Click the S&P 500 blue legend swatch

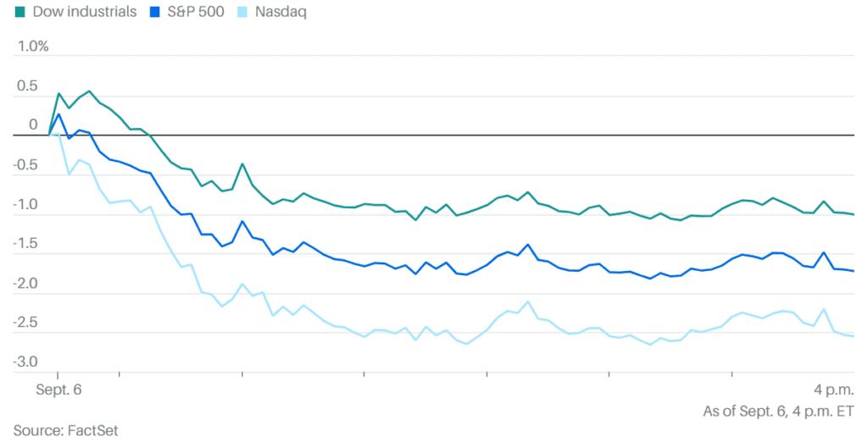click(x=153, y=14)
